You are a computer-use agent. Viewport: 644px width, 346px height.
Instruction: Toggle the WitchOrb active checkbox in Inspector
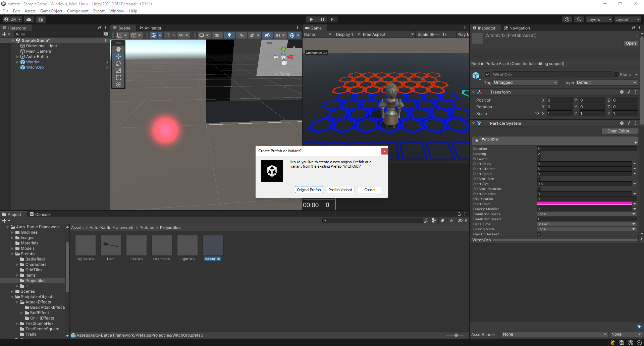click(488, 74)
